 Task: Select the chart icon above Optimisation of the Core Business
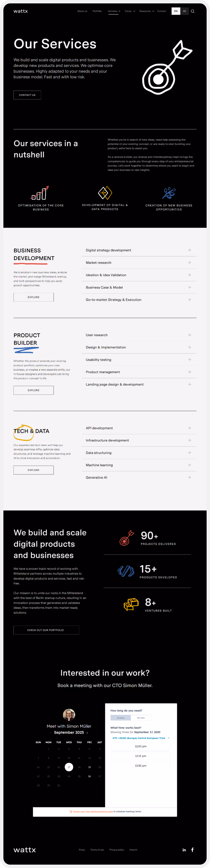click(40, 193)
